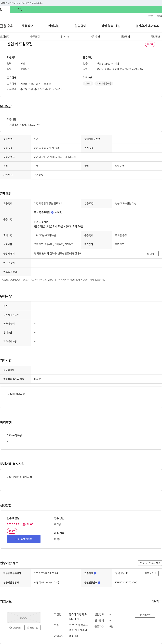Click the job title 신입 캐드원모집
The width and height of the screenshot is (162, 644).
(20, 44)
